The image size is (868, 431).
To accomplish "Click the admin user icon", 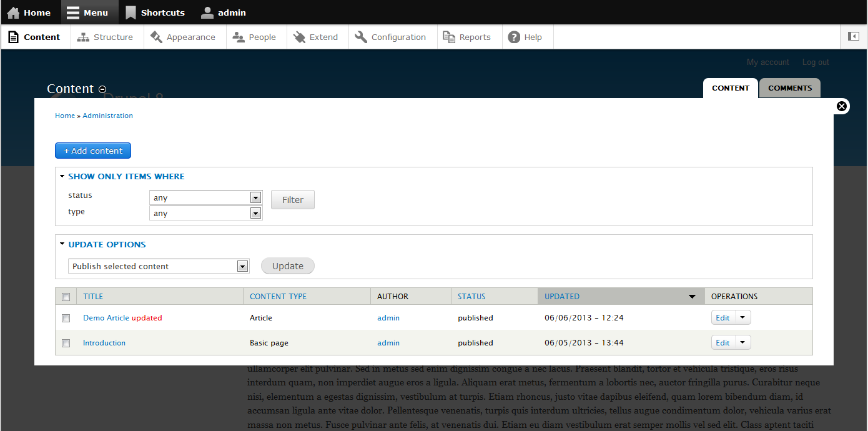I will click(x=207, y=12).
